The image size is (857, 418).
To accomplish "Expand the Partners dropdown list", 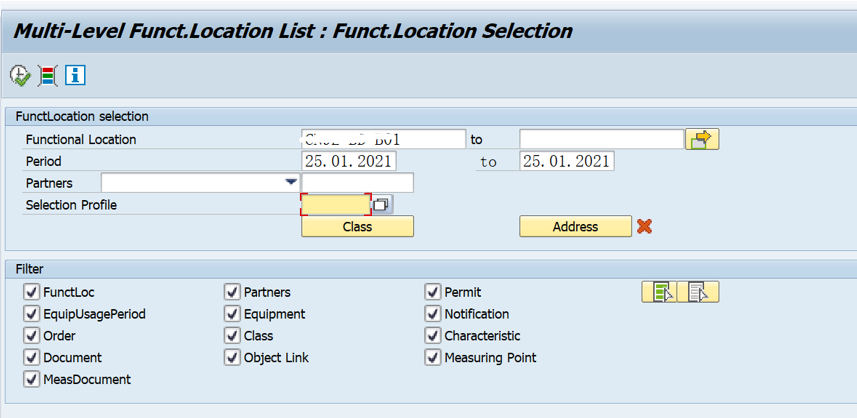I will tap(292, 182).
